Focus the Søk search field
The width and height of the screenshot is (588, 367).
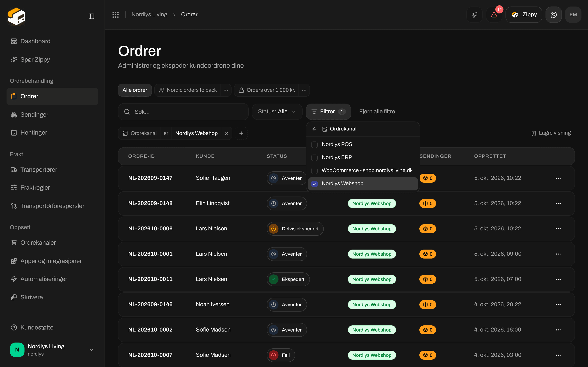pos(183,112)
